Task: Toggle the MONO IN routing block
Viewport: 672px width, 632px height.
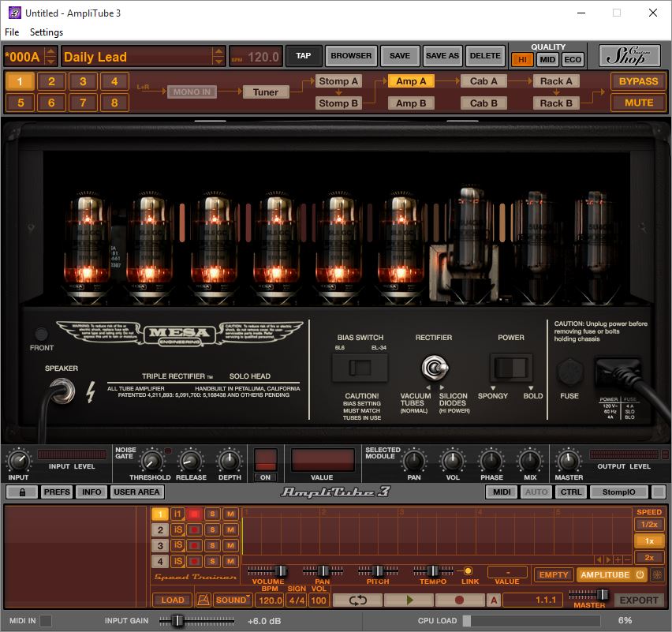Action: 192,92
